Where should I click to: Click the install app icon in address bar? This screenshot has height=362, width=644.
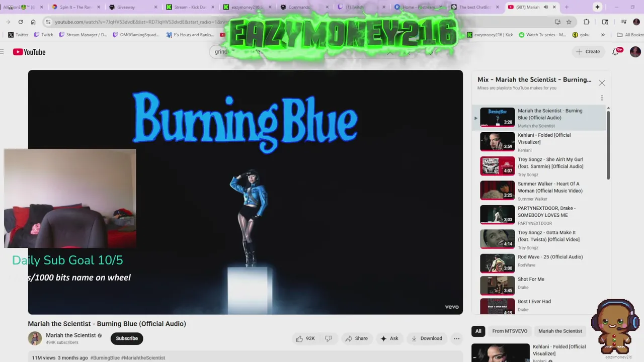pyautogui.click(x=557, y=22)
